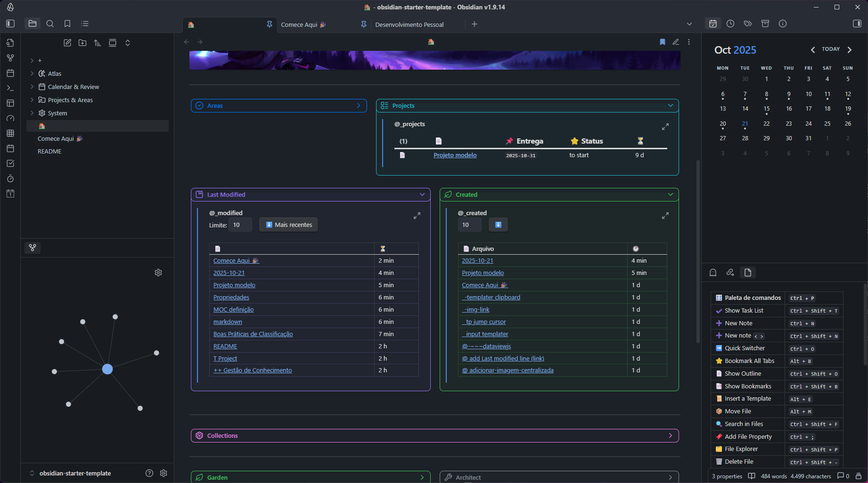The height and width of the screenshot is (483, 868).
Task: Open graph view settings gear
Action: [158, 273]
